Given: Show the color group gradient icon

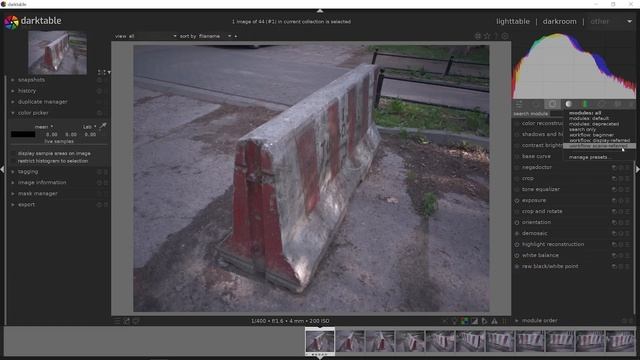Looking at the screenshot, I should click(585, 104).
